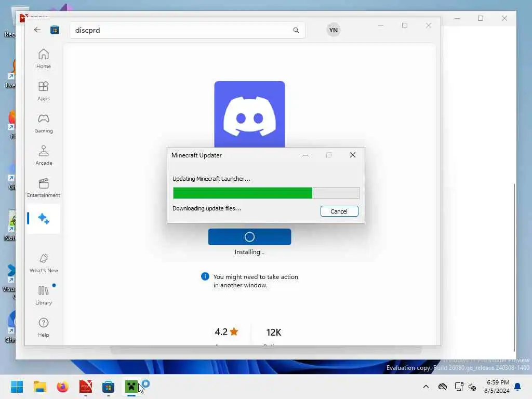
Task: Click the muted volume tray icon
Action: click(x=472, y=387)
